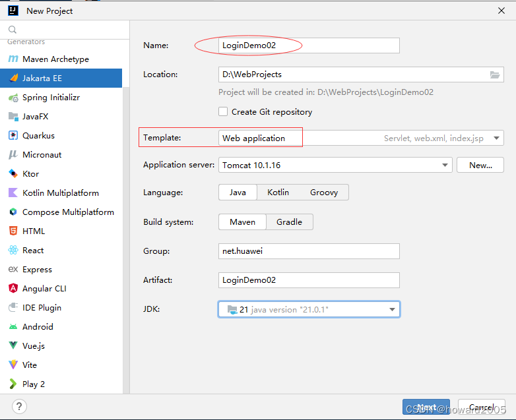Choose Kotlin as the language

tap(278, 193)
